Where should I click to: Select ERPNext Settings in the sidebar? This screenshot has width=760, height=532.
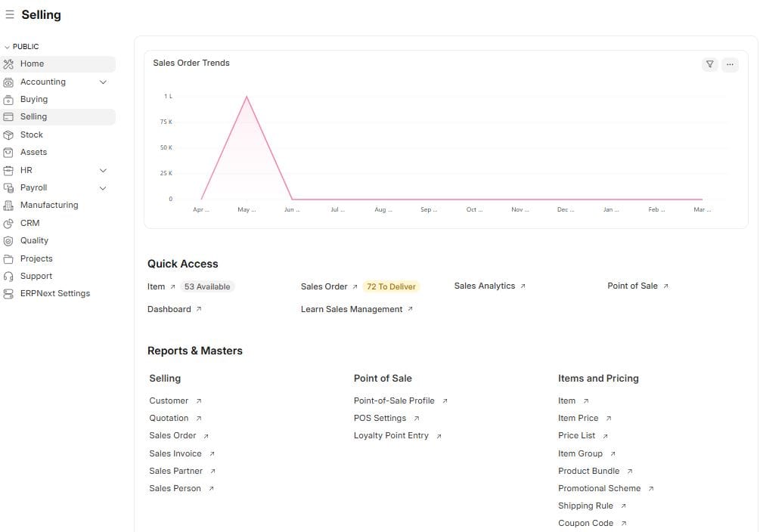pyautogui.click(x=55, y=293)
